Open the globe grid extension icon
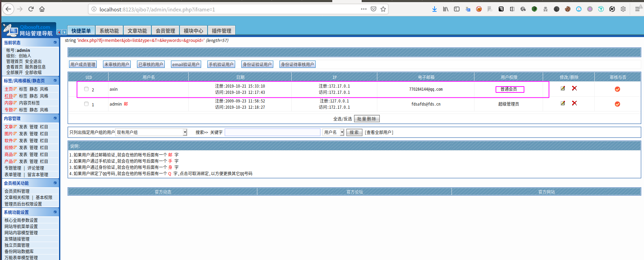 pos(623,9)
